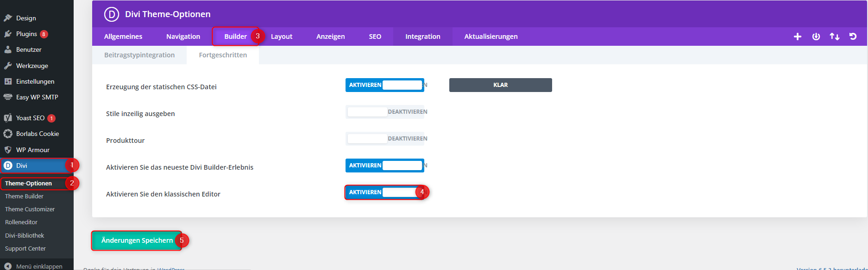This screenshot has height=270, width=868.
Task: Open the Plugins menu in the sidebar
Action: click(26, 34)
